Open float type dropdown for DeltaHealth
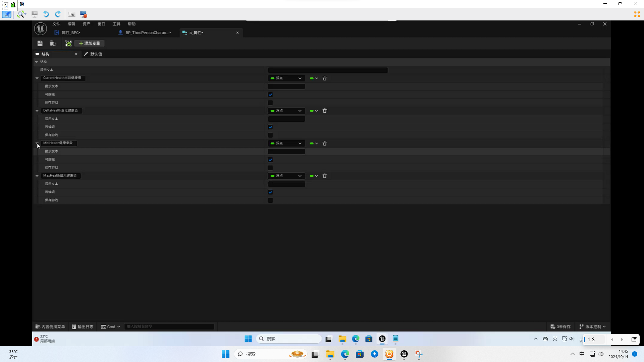The height and width of the screenshot is (362, 644). (286, 111)
